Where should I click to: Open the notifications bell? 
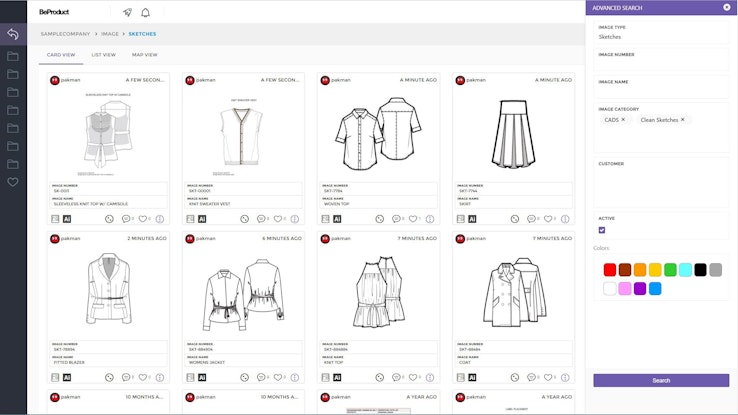tap(145, 12)
